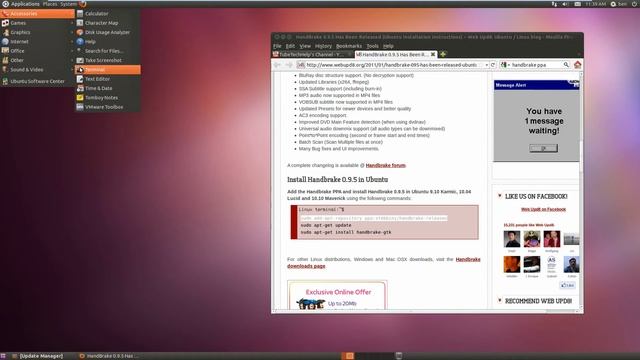Launch Character Map from Accessories

108,23
